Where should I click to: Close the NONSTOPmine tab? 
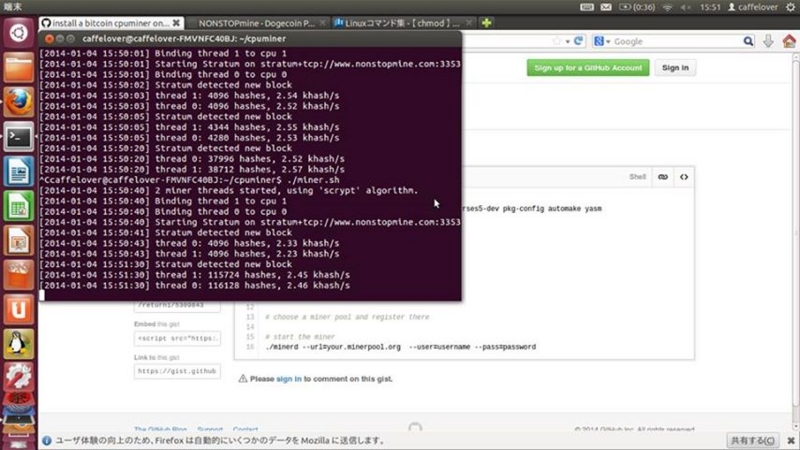[322, 23]
